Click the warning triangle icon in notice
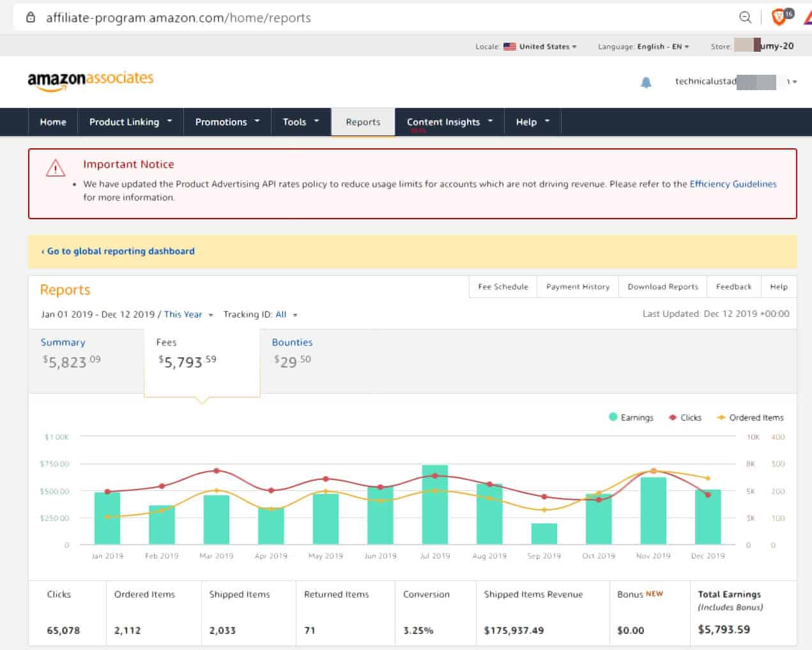Screen dimensions: 812x650 (x=56, y=168)
